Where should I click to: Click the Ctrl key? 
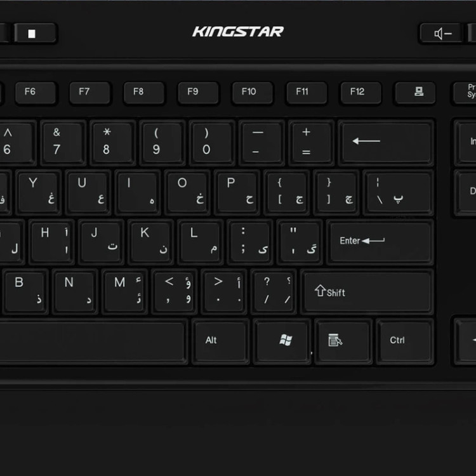coord(406,341)
